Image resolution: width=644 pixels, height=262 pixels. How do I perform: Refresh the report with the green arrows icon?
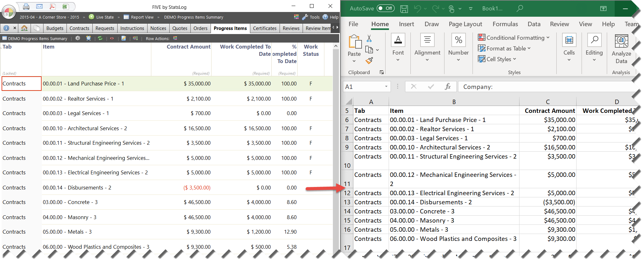[x=100, y=38]
